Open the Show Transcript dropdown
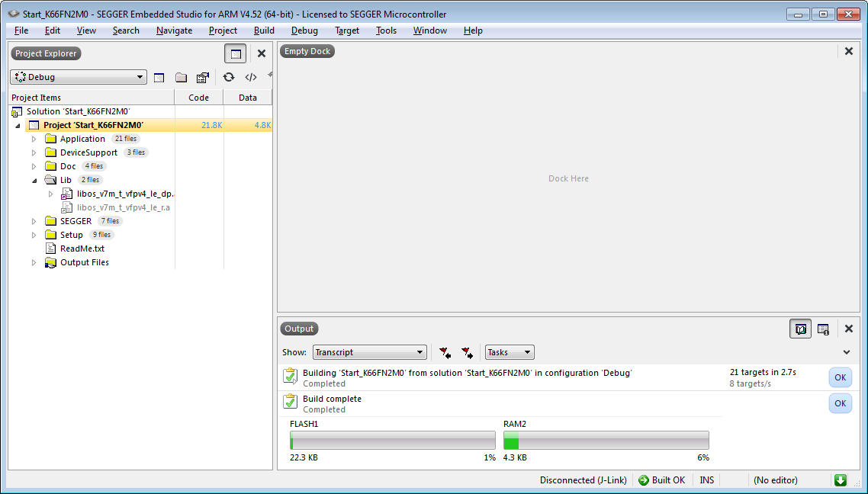This screenshot has width=868, height=494. click(369, 352)
